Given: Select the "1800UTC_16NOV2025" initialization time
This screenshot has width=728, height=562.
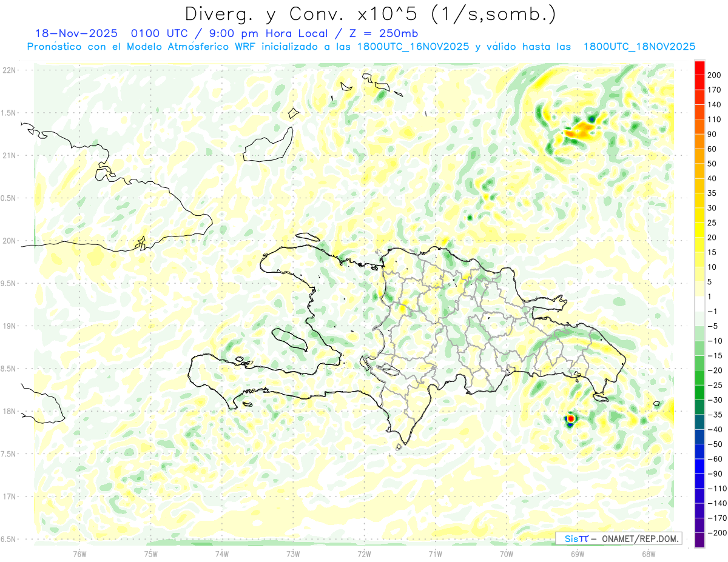Looking at the screenshot, I should pyautogui.click(x=413, y=47).
